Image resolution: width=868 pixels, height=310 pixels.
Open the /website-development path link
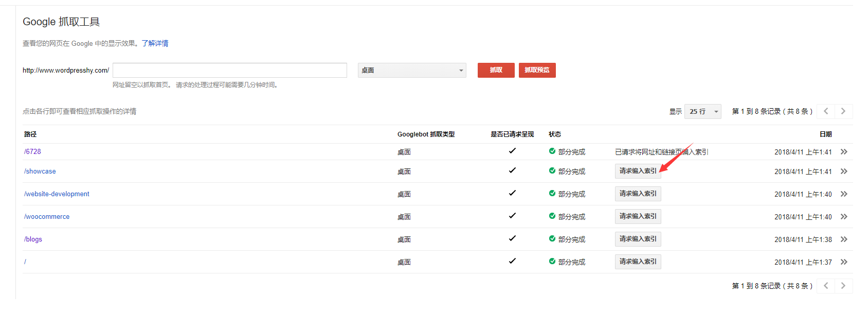click(57, 194)
